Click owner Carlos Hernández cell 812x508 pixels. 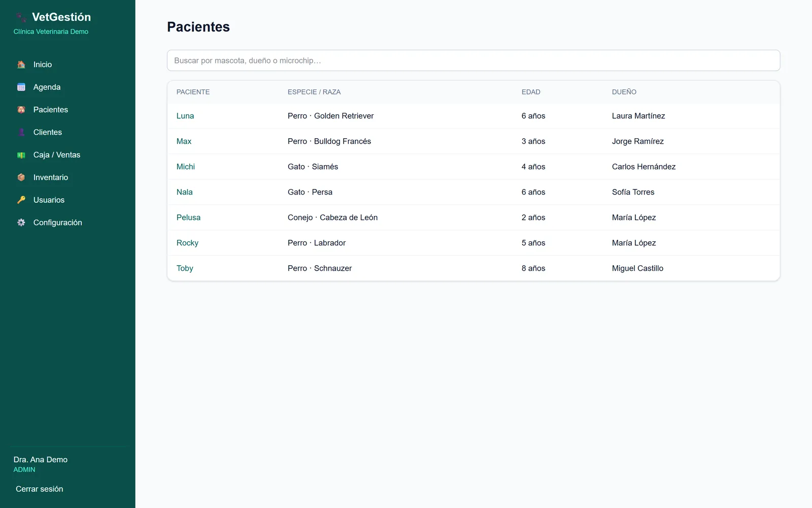coord(644,167)
